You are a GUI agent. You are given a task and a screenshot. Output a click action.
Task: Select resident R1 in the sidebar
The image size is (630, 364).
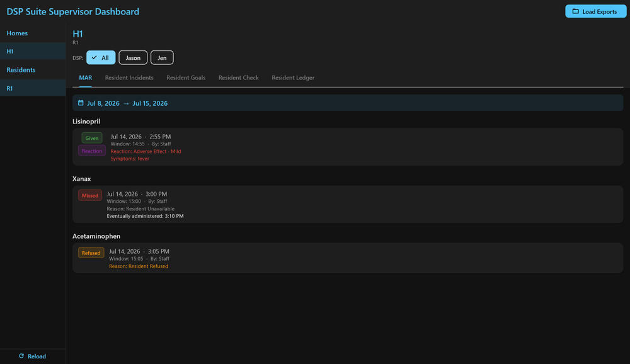[33, 88]
